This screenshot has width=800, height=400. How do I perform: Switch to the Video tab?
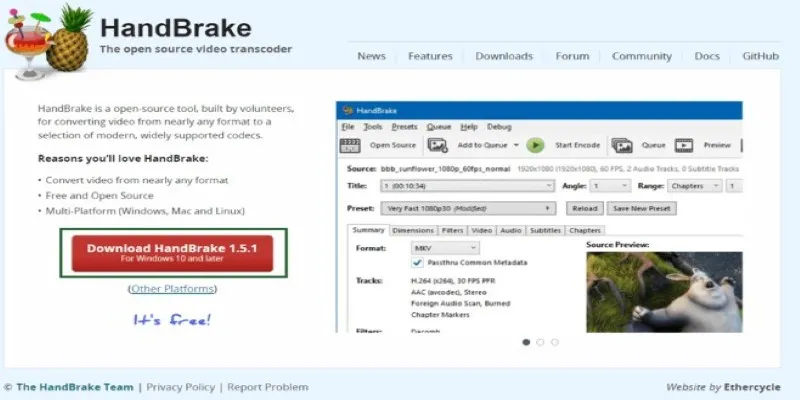pyautogui.click(x=482, y=231)
